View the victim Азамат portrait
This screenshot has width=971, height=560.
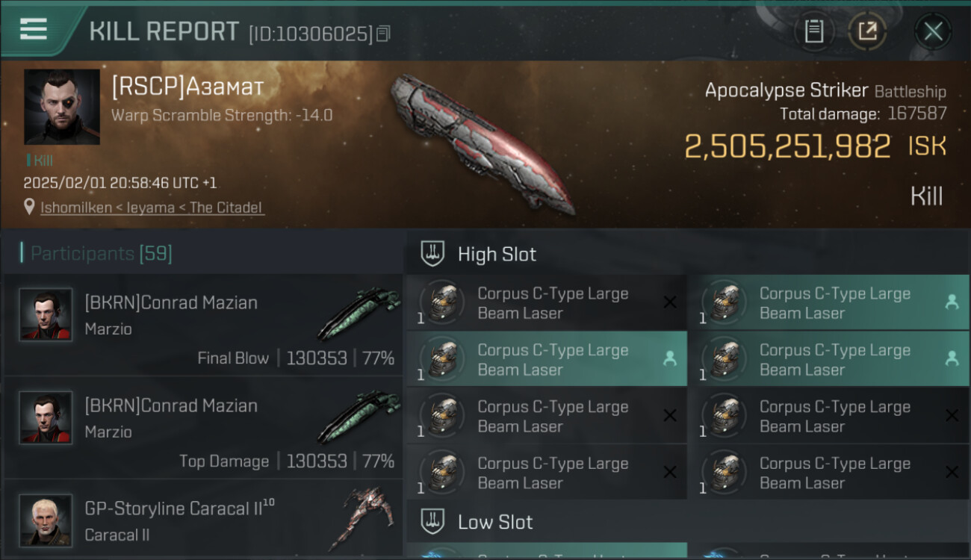click(x=62, y=107)
